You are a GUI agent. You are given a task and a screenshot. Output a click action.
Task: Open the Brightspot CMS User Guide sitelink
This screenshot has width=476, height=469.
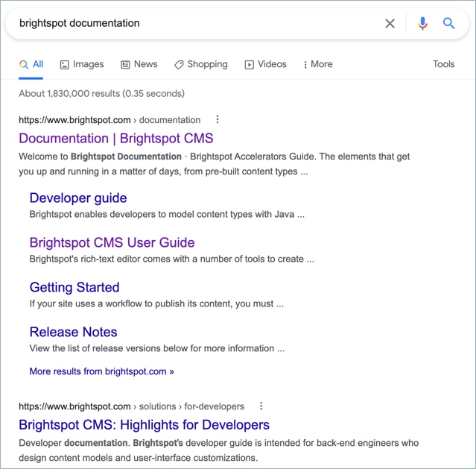(112, 242)
